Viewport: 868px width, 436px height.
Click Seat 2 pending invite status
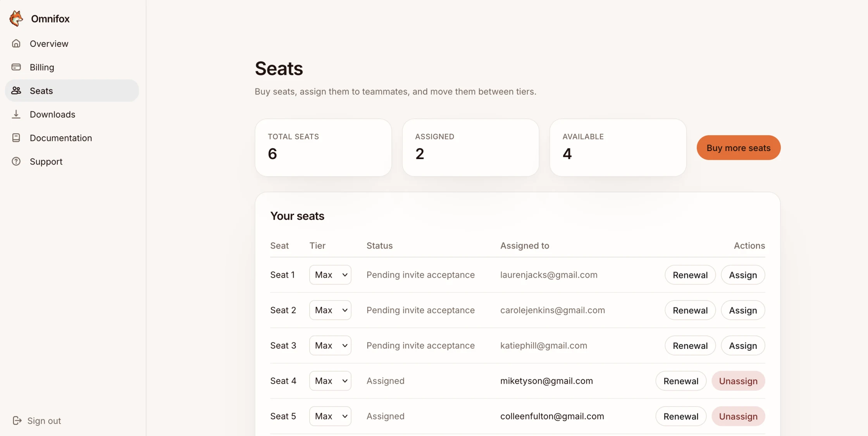coord(420,310)
